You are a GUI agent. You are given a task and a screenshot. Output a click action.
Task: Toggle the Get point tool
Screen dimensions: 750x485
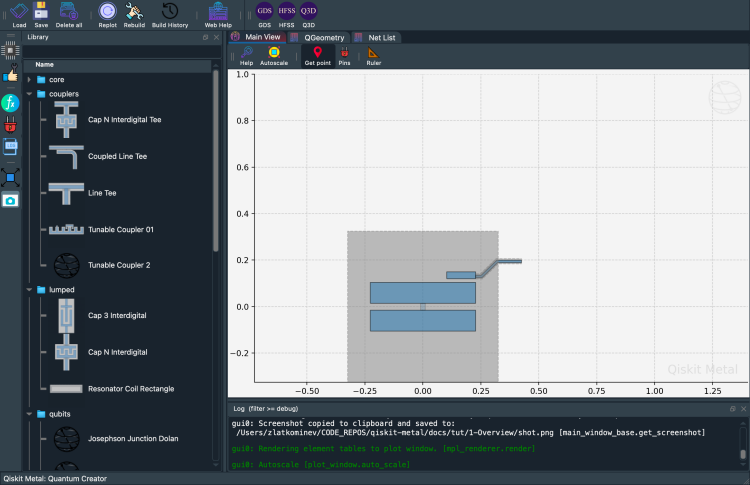318,55
